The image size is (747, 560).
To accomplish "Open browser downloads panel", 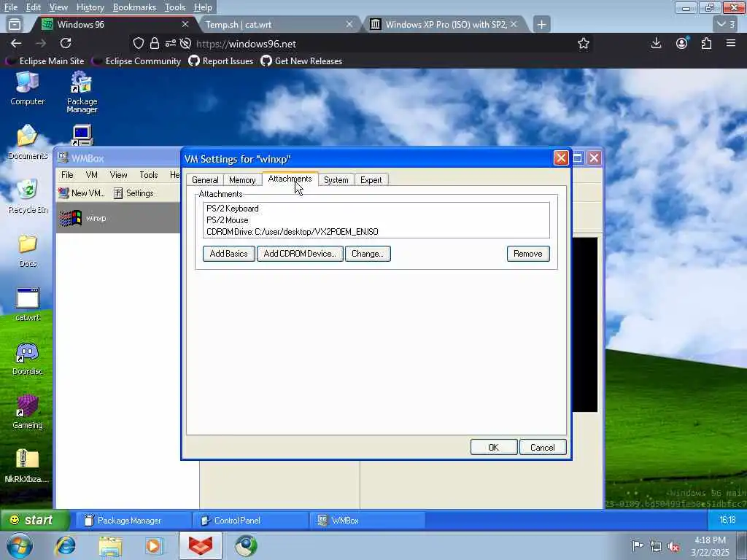I will pyautogui.click(x=656, y=43).
